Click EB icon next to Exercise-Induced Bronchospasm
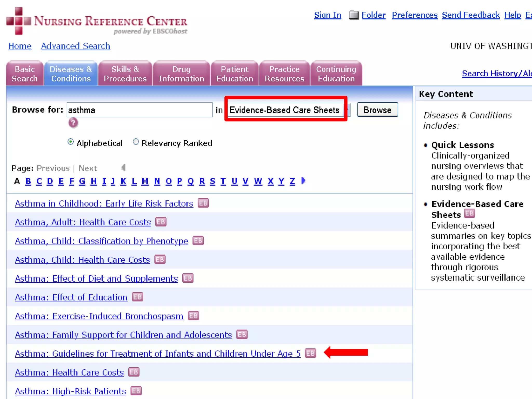Image resolution: width=532 pixels, height=399 pixels. 193,316
